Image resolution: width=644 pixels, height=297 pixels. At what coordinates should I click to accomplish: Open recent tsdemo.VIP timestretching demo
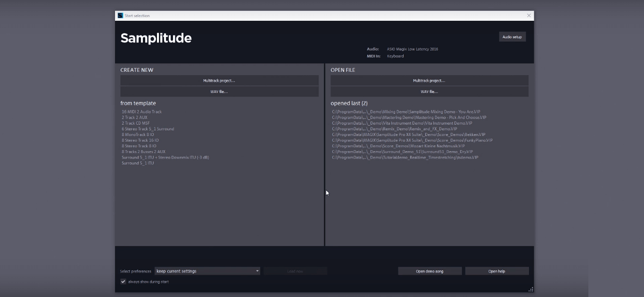tap(405, 157)
